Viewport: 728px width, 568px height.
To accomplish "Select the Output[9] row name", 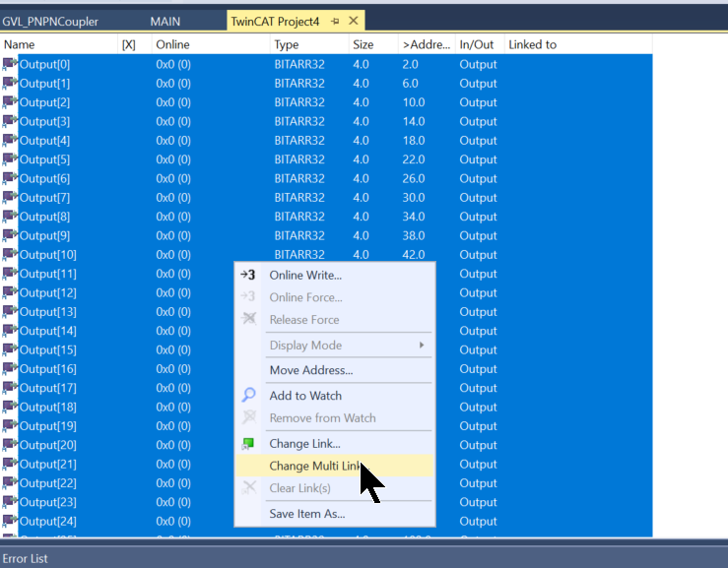I will point(44,235).
